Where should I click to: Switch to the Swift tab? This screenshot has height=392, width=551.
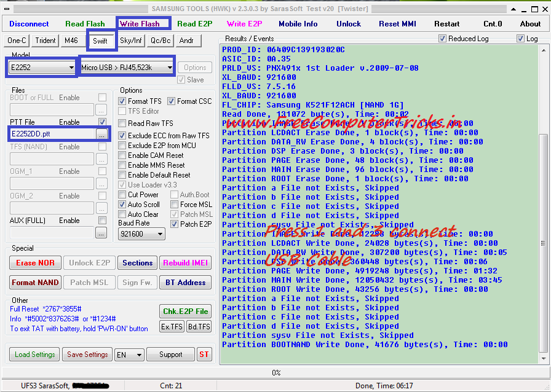(x=100, y=41)
